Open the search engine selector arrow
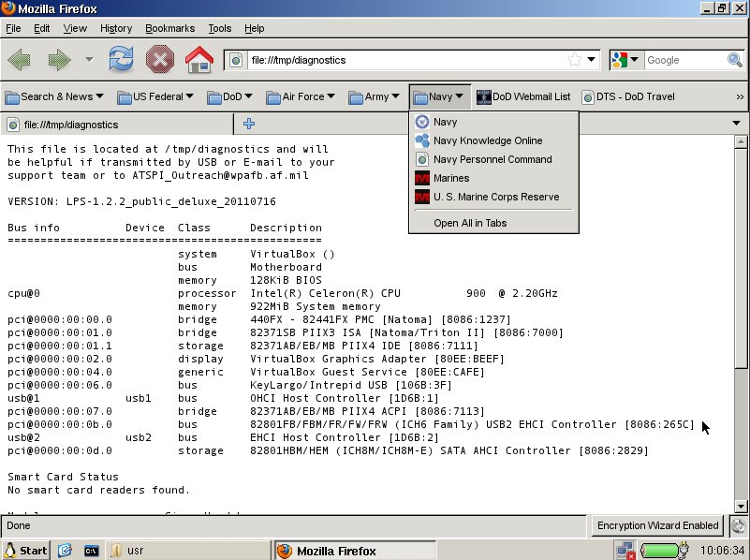This screenshot has width=750, height=560. click(x=633, y=59)
